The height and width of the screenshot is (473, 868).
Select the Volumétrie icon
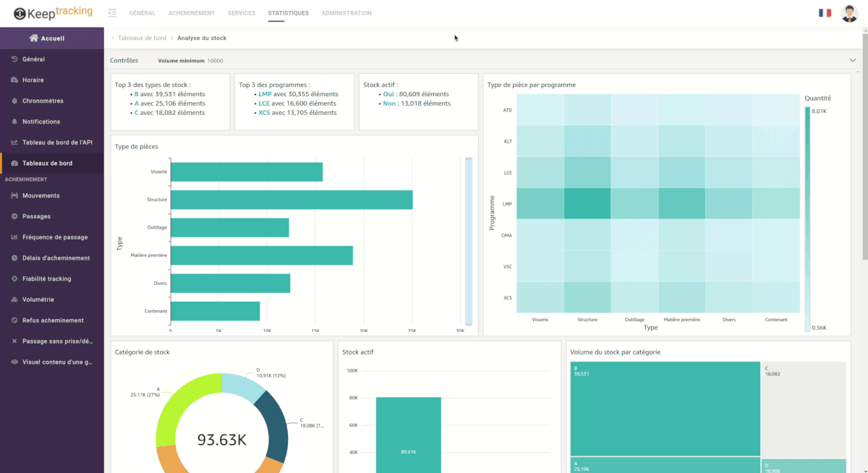(16, 299)
